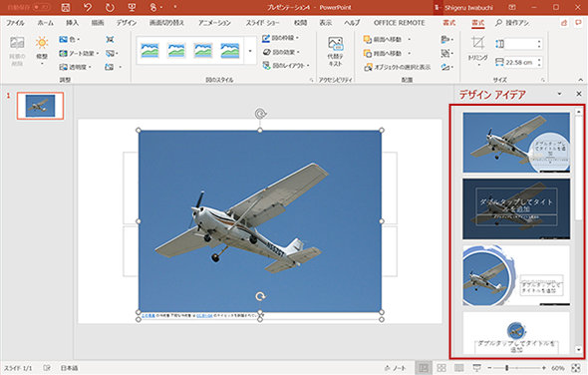Click the 操作アシ search box
Image resolution: width=588 pixels, height=375 pixels.
click(512, 23)
